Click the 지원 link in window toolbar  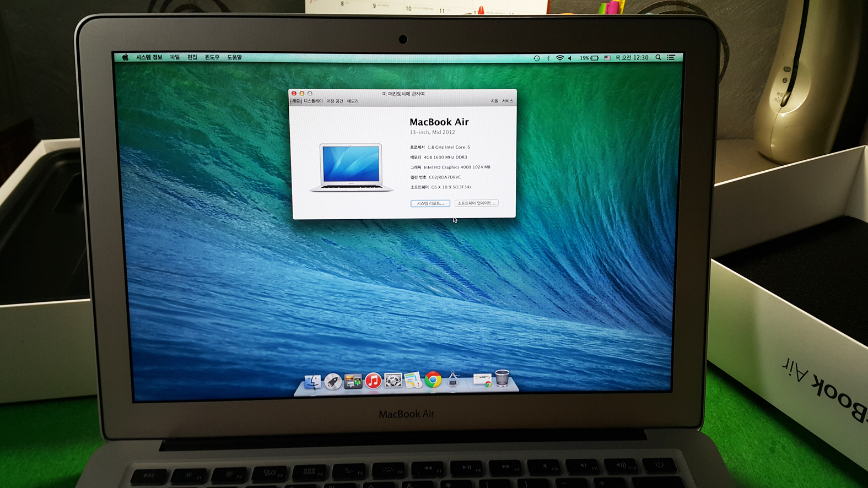[494, 101]
